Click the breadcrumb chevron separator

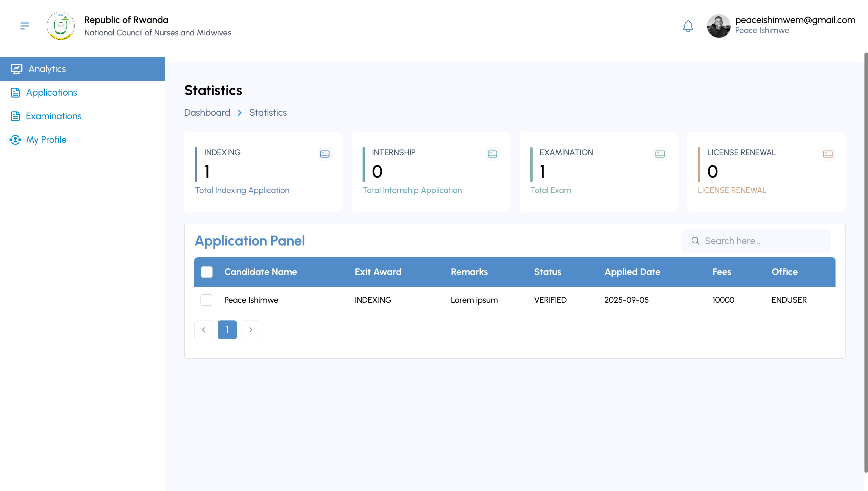[x=239, y=113]
